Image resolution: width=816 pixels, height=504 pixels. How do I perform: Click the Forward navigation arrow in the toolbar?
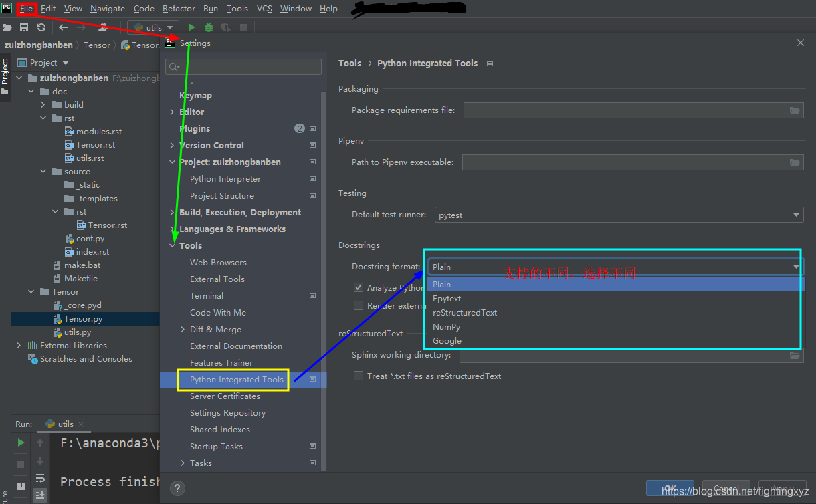(x=81, y=27)
